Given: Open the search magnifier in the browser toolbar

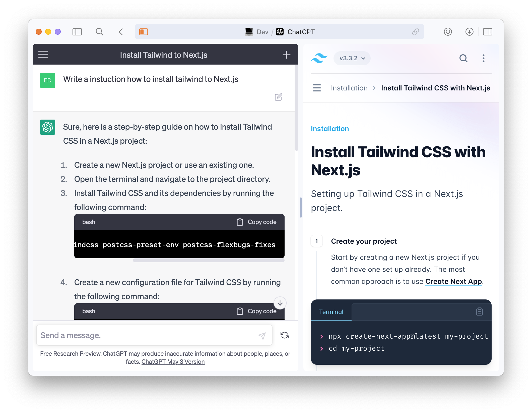Looking at the screenshot, I should [99, 32].
